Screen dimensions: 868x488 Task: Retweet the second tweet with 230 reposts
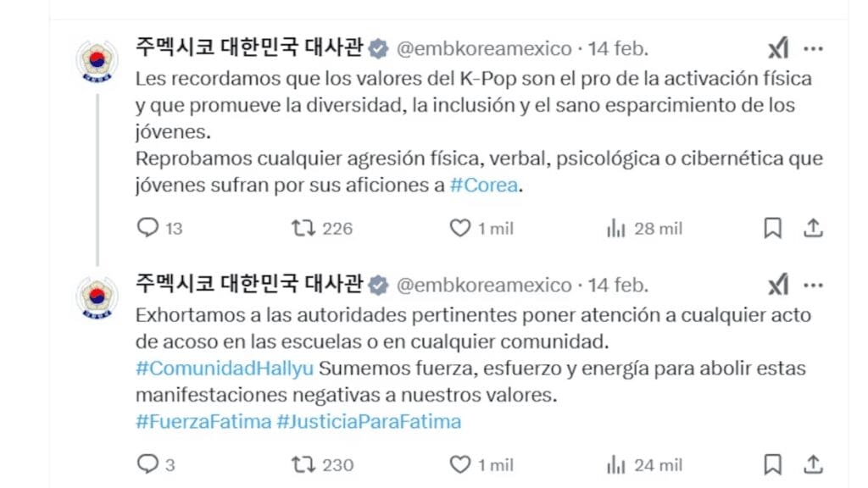tap(303, 464)
